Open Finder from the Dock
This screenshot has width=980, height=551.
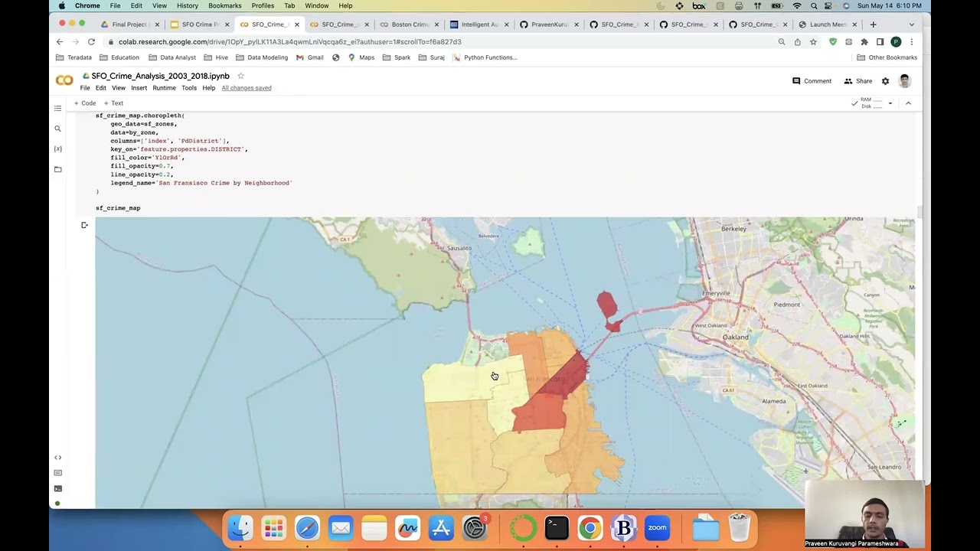pyautogui.click(x=240, y=528)
